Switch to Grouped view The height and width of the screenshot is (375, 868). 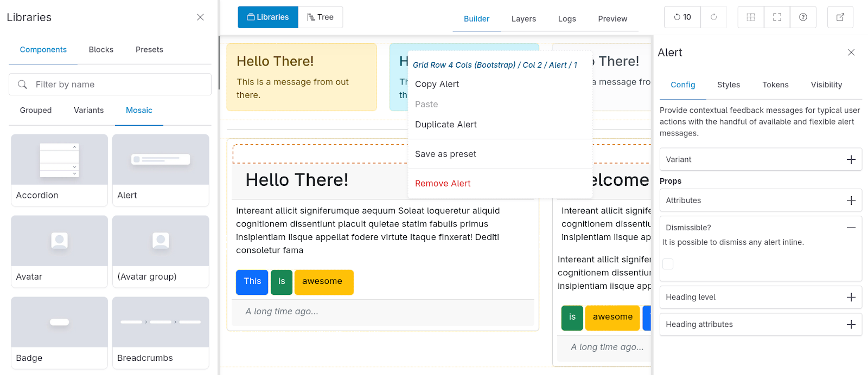[36, 111]
